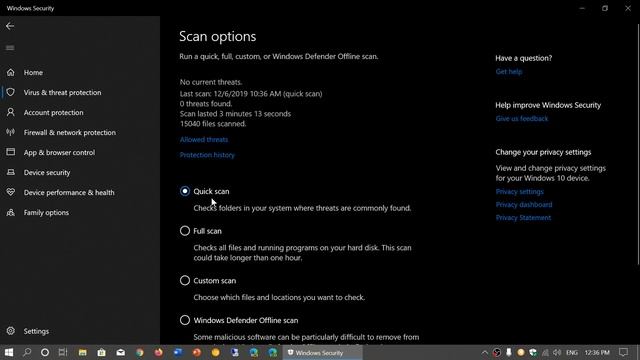Click "Scan lasted 3 minutes 13 seconds" text

click(x=235, y=114)
